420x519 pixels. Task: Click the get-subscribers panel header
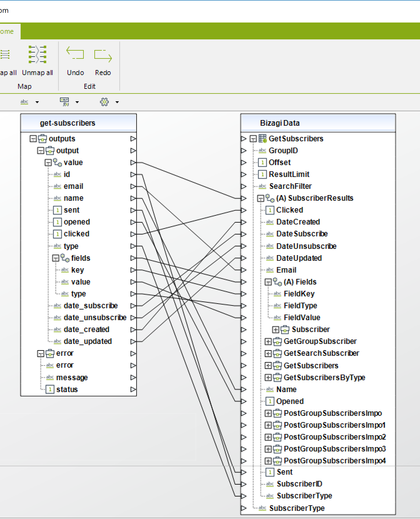(x=78, y=123)
